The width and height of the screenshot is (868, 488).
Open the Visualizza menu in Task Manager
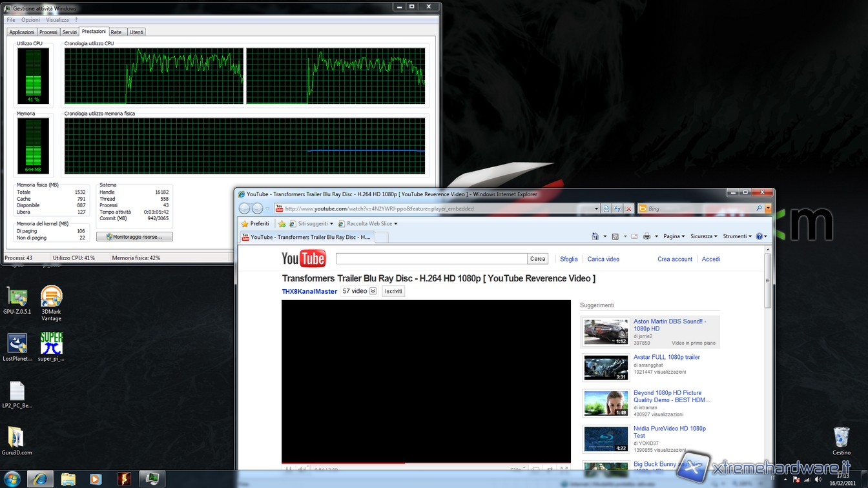pyautogui.click(x=57, y=20)
